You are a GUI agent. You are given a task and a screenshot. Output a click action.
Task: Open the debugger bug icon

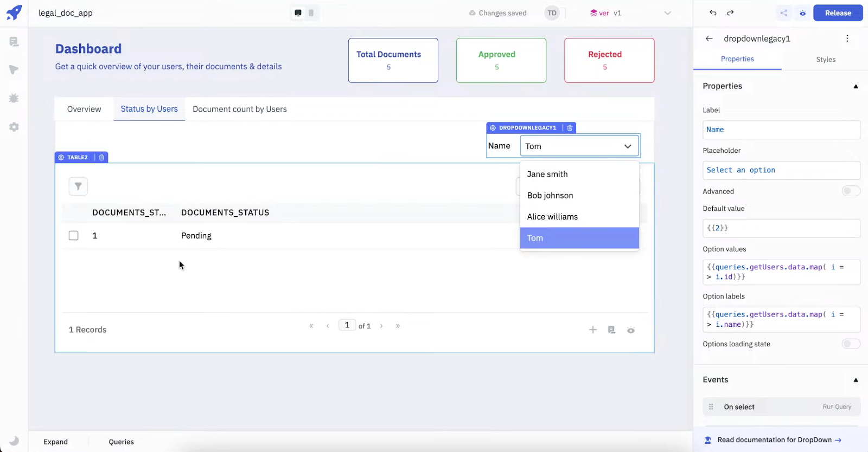[x=14, y=98]
